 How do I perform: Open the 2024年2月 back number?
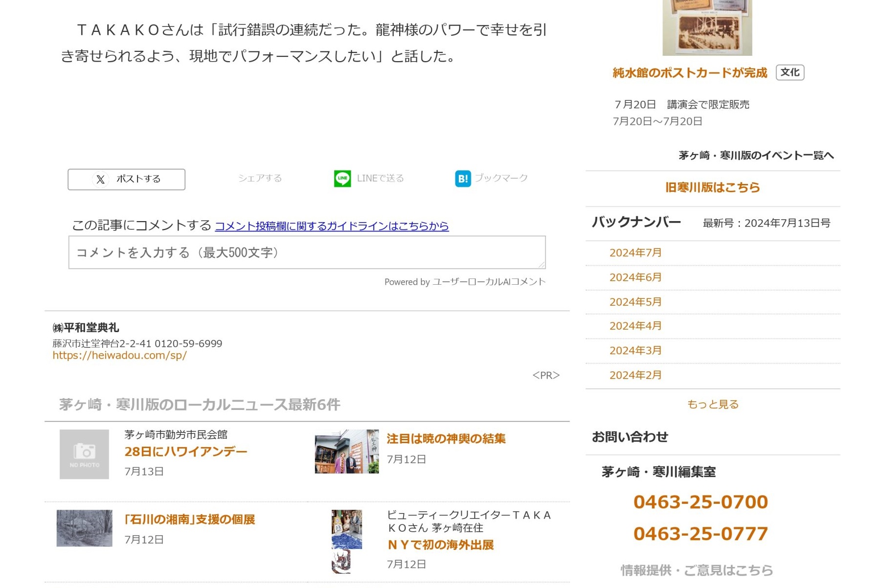[x=635, y=375]
